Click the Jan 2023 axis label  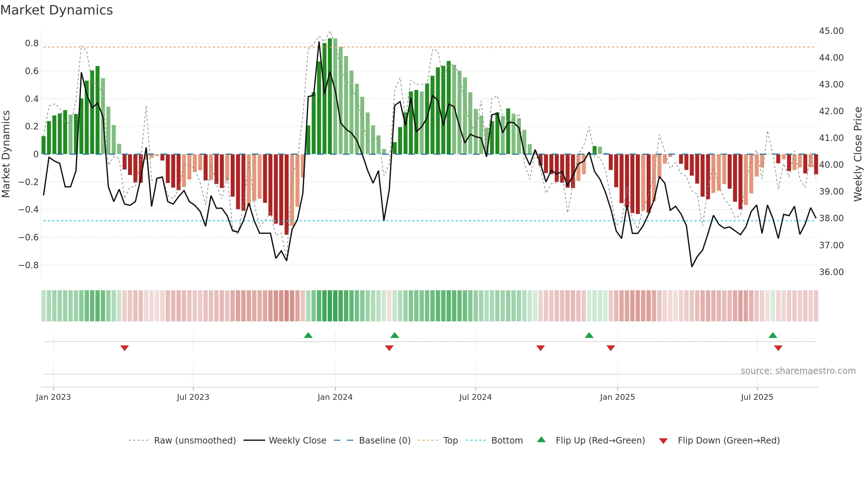coord(53,397)
